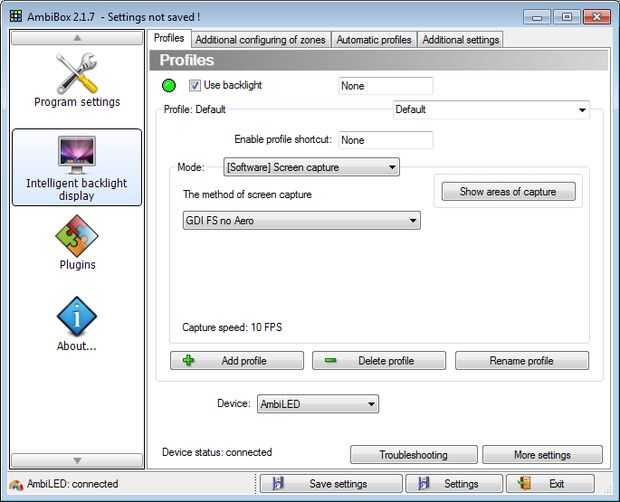Click AmbiLED: connected status text
The image size is (620, 502).
[x=72, y=484]
